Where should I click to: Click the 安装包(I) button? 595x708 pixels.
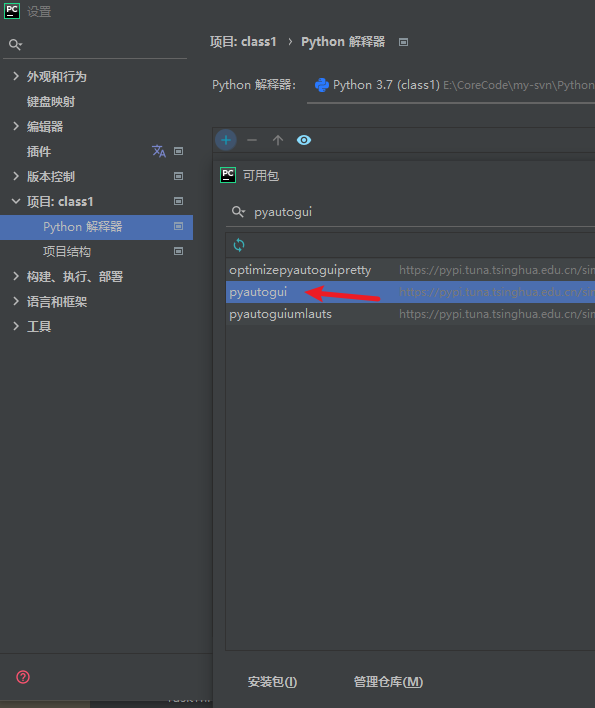click(x=272, y=682)
